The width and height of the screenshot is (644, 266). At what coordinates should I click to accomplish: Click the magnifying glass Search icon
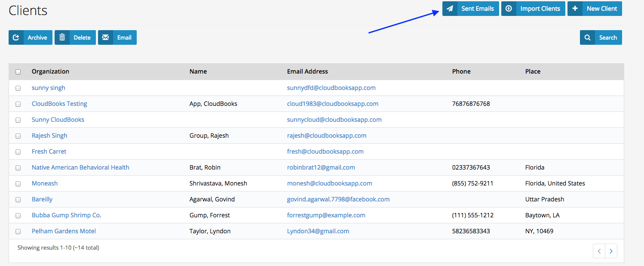pyautogui.click(x=587, y=37)
